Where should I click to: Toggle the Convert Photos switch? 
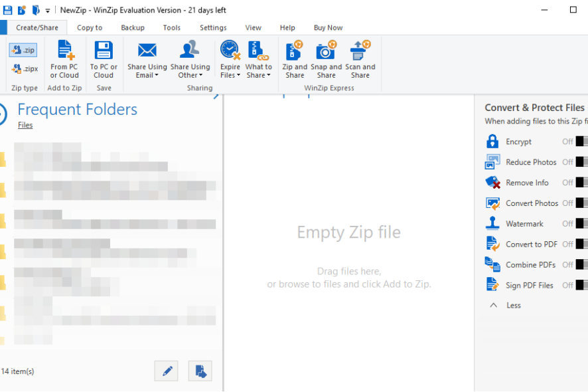tap(582, 203)
